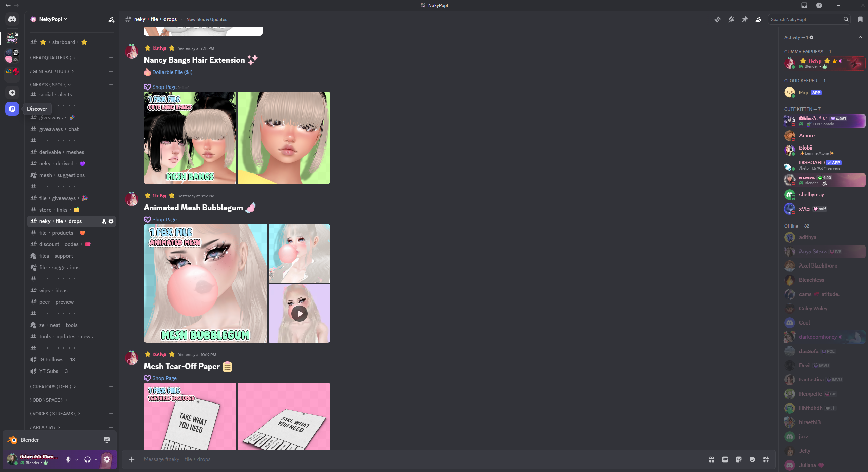This screenshot has width=868, height=472.
Task: Hide the member list panel
Action: pyautogui.click(x=758, y=19)
